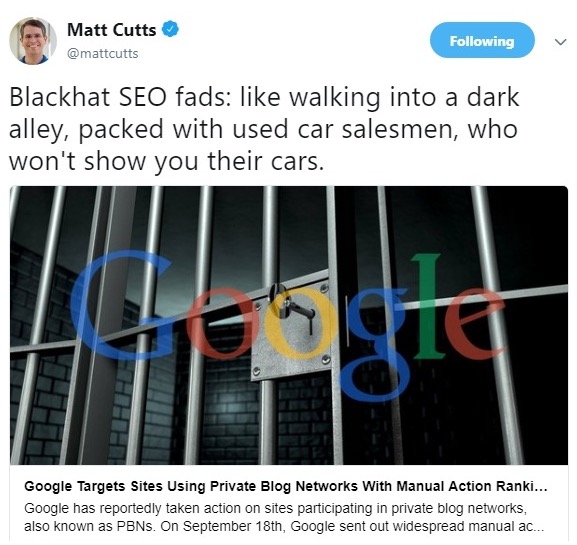Open the 'Google Targets Sites' headline
The width and height of the screenshot is (577, 545).
286,486
